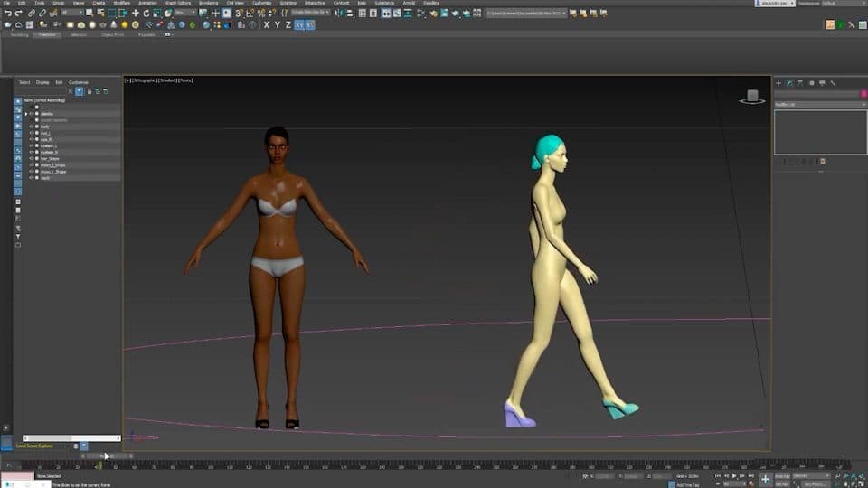Click the Name (Sorted Ascending) column header

pos(44,100)
